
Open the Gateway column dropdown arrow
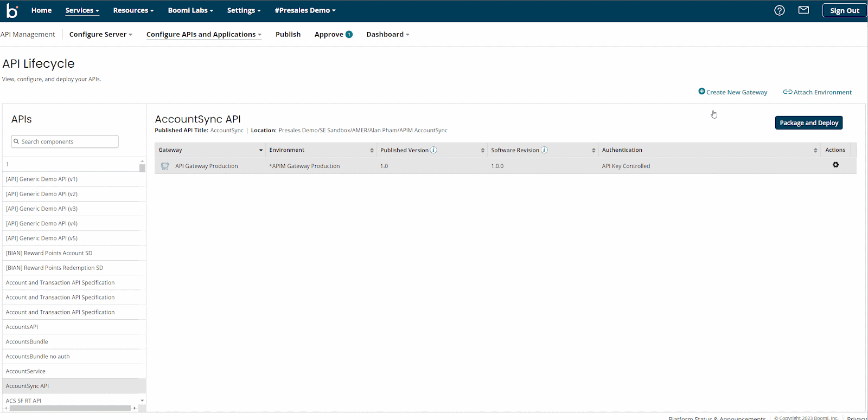tap(261, 150)
